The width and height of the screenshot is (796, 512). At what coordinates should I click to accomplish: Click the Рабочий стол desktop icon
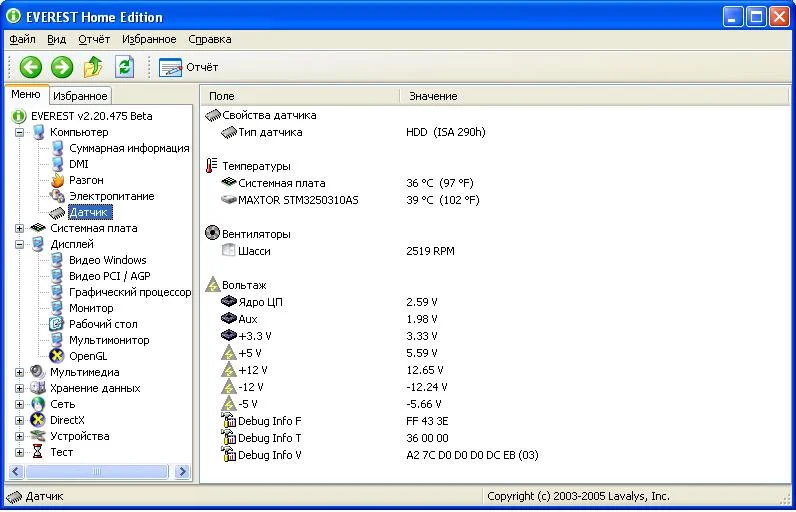coord(57,324)
